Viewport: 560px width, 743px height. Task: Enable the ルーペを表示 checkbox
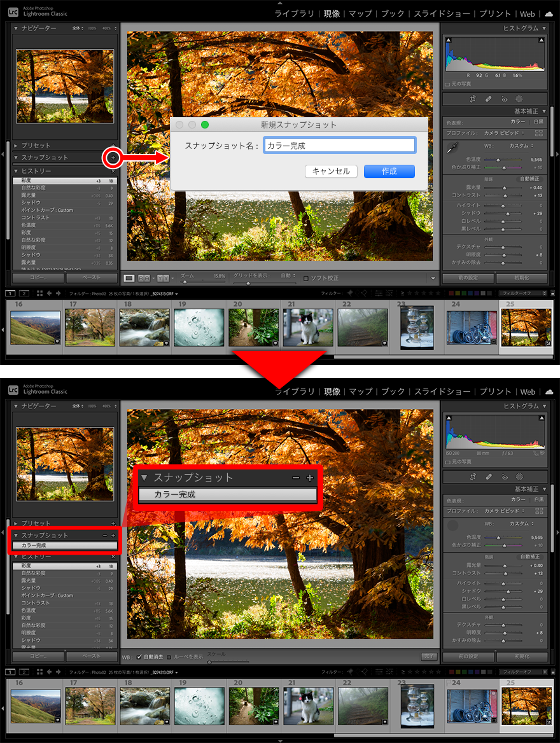[169, 656]
